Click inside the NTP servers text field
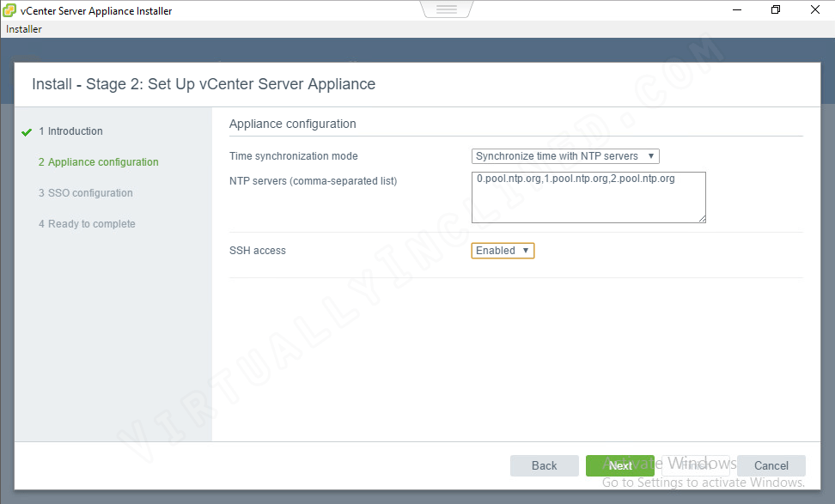This screenshot has height=504, width=835. click(588, 197)
